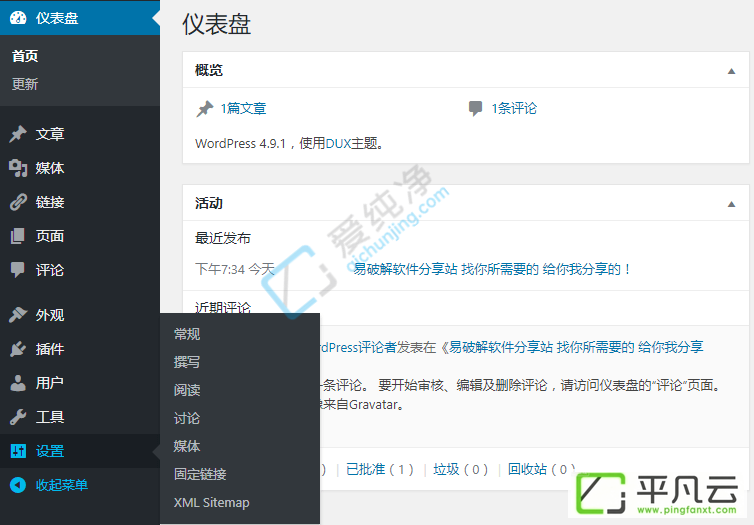The width and height of the screenshot is (754, 525).
Task: Open the 1篇文章 link
Action: (243, 108)
